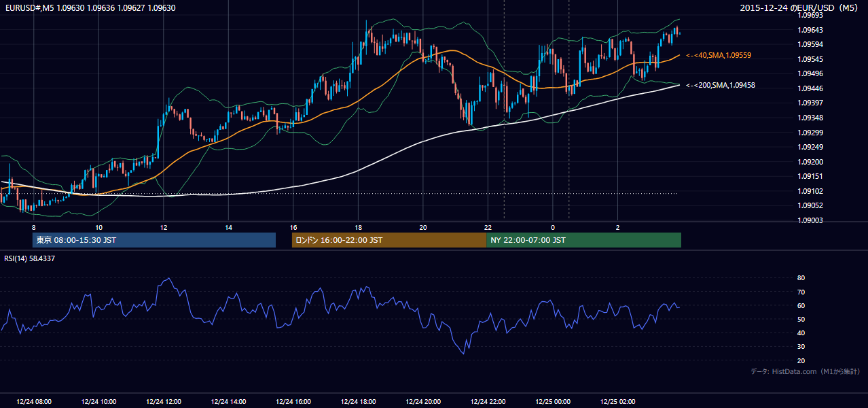Click the 12/24 08:00 time label
The image size is (868, 408).
pyautogui.click(x=34, y=402)
